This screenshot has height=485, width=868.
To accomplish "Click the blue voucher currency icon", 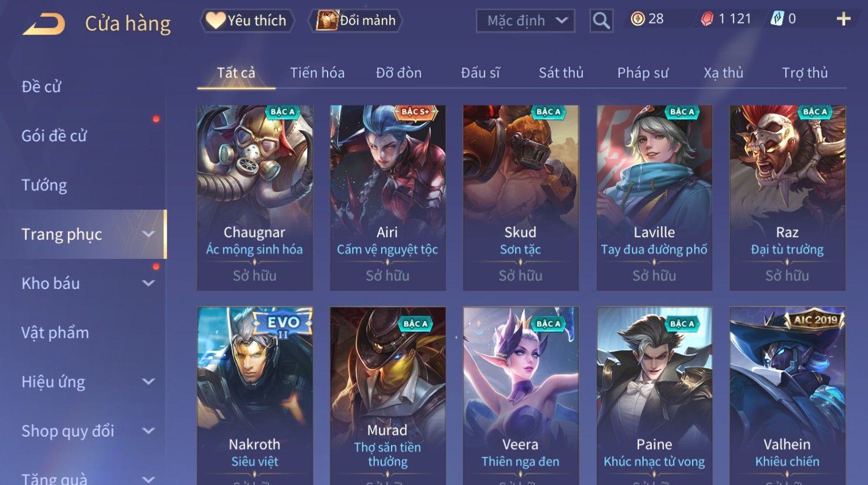I will [777, 19].
